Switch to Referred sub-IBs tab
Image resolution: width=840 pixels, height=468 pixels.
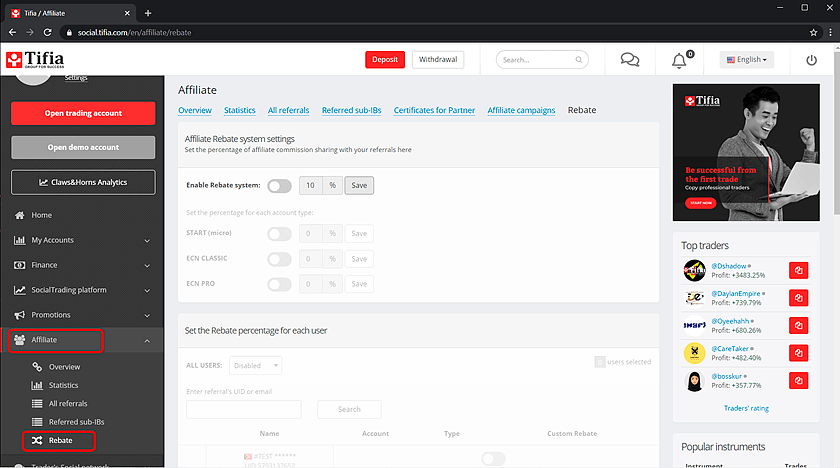point(351,110)
